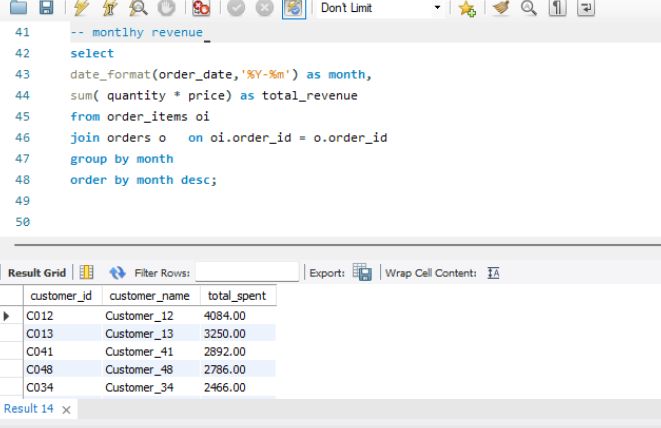
Task: Select cell C048
Action: 62,369
